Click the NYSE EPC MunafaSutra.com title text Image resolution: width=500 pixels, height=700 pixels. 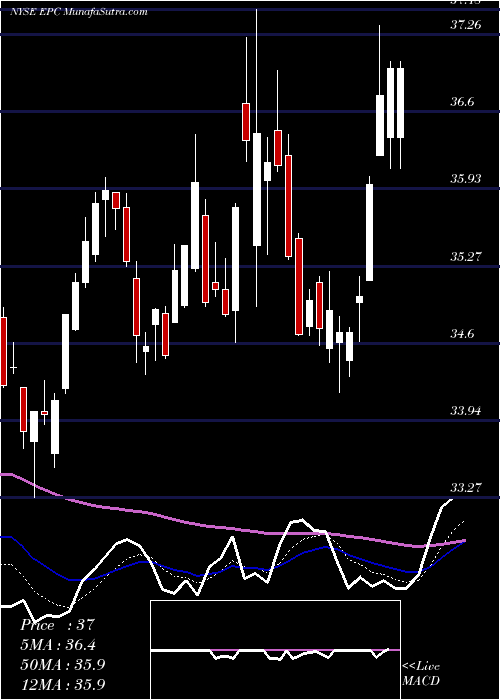pyautogui.click(x=79, y=12)
